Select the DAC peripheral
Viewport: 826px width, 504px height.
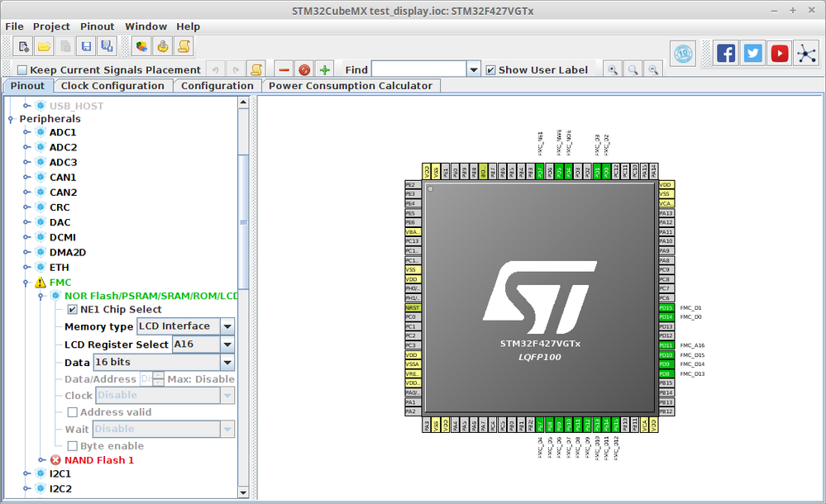(x=60, y=222)
